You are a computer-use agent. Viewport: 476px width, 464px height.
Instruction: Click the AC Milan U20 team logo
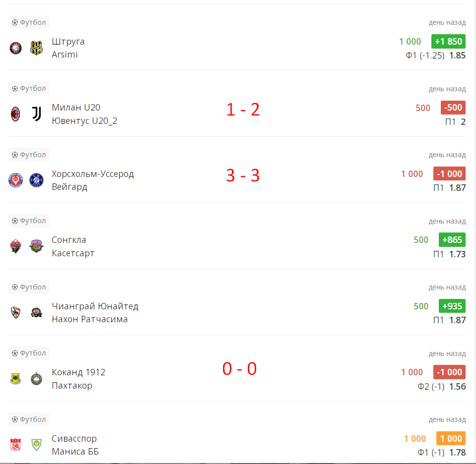16,115
